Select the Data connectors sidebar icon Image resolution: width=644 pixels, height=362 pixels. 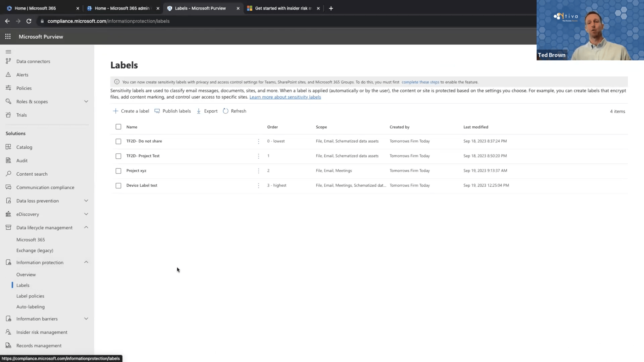click(x=8, y=61)
